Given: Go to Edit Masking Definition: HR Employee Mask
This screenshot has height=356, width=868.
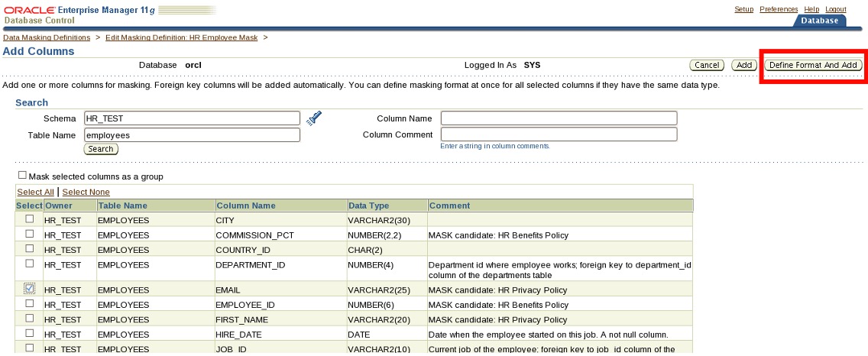Looking at the screenshot, I should tap(182, 37).
